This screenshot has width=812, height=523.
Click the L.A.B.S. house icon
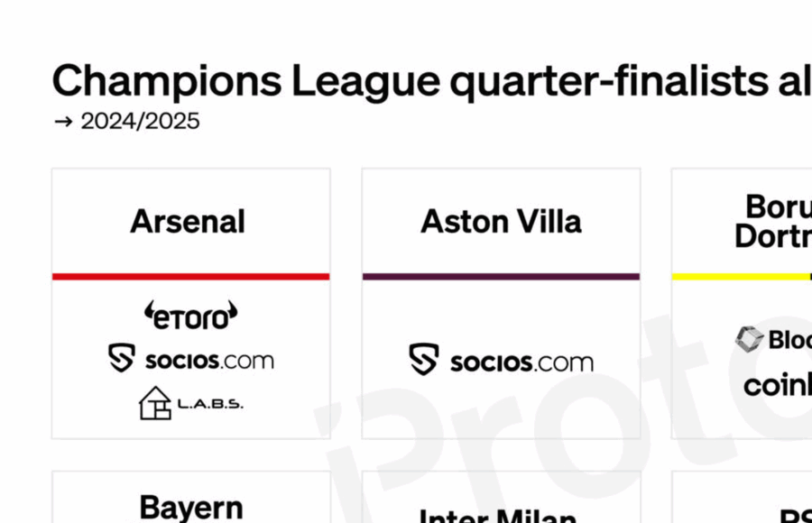point(154,403)
